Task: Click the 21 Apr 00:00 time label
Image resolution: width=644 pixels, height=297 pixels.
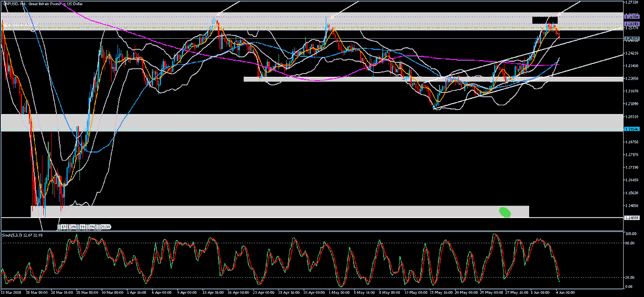Action: pyautogui.click(x=264, y=293)
